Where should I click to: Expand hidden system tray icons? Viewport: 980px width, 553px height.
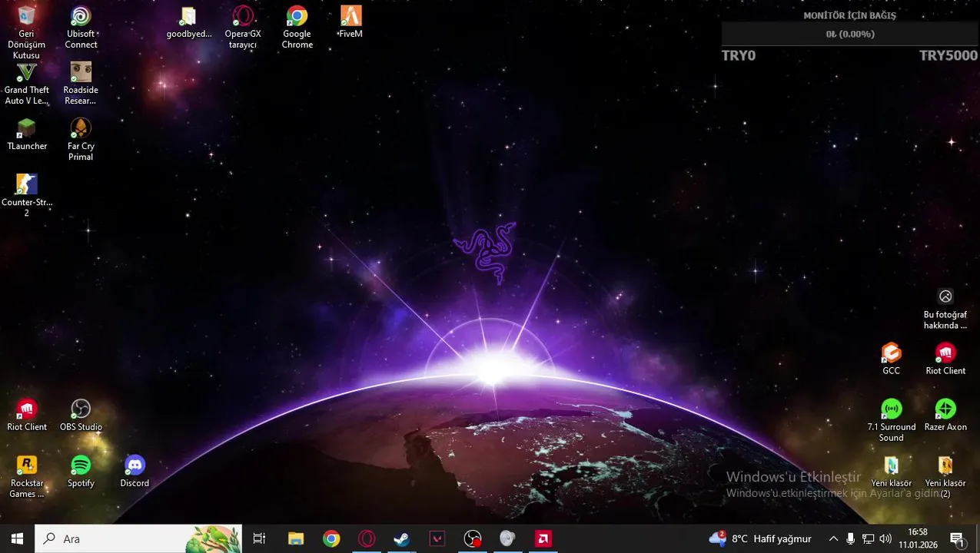pos(833,538)
